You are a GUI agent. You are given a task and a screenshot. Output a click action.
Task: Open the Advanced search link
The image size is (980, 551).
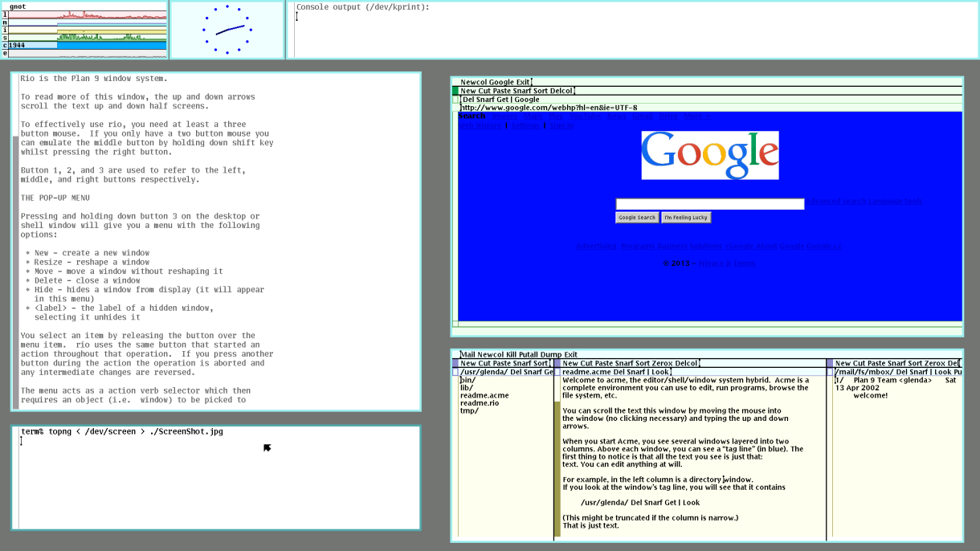[835, 202]
